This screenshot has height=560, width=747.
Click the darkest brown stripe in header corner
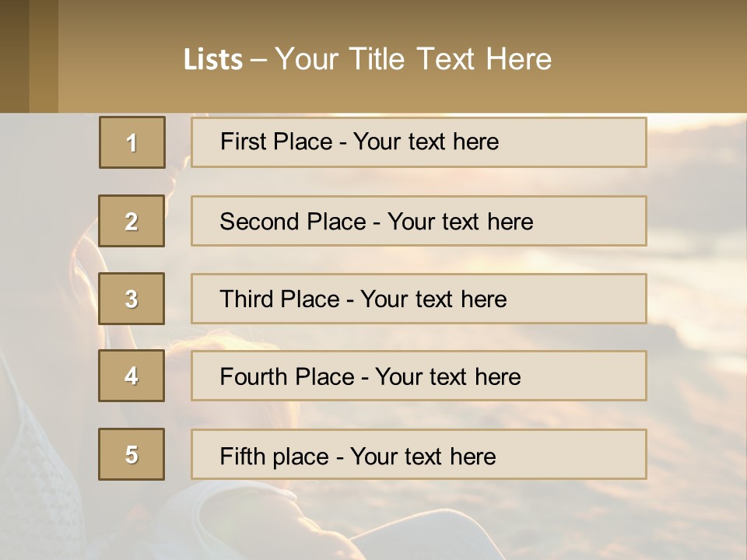point(14,56)
